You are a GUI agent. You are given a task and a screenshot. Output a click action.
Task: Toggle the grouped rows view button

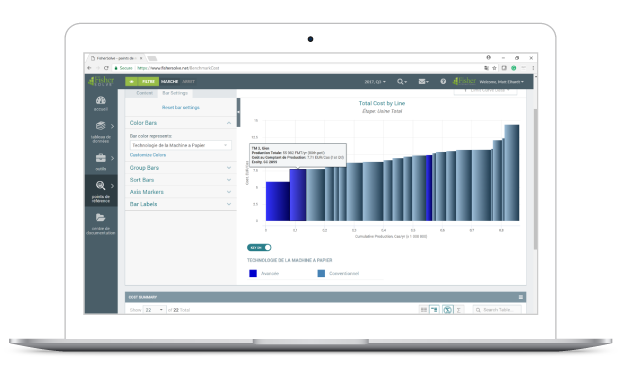click(x=434, y=309)
